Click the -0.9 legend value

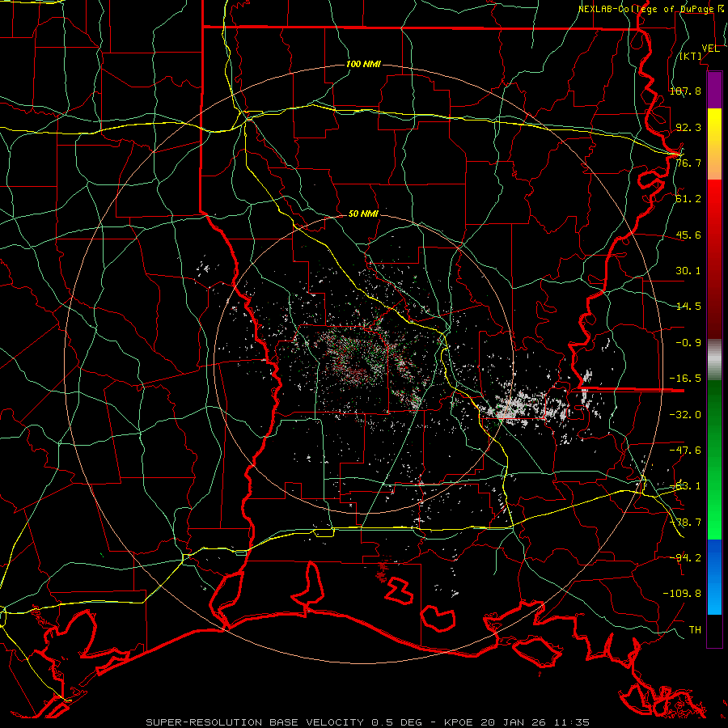(x=688, y=343)
